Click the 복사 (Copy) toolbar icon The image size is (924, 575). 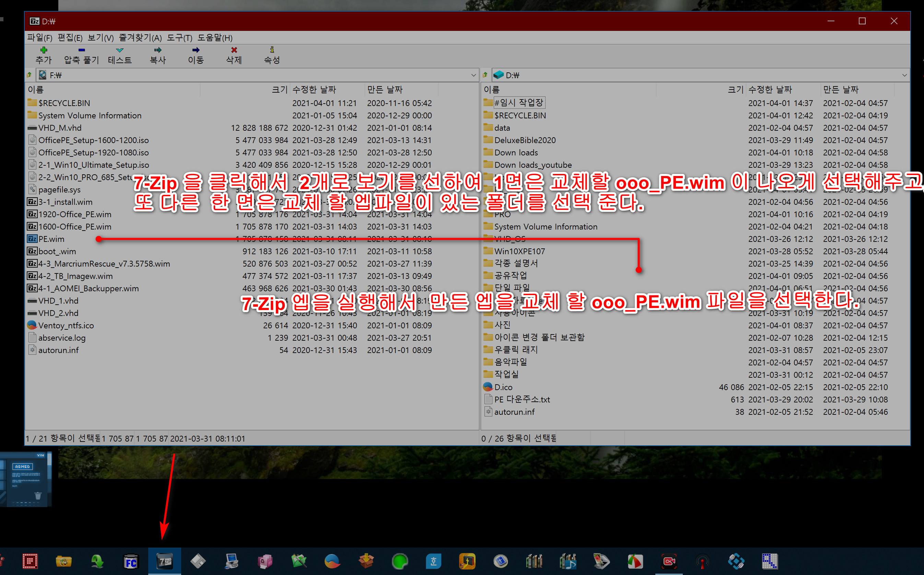tap(157, 56)
